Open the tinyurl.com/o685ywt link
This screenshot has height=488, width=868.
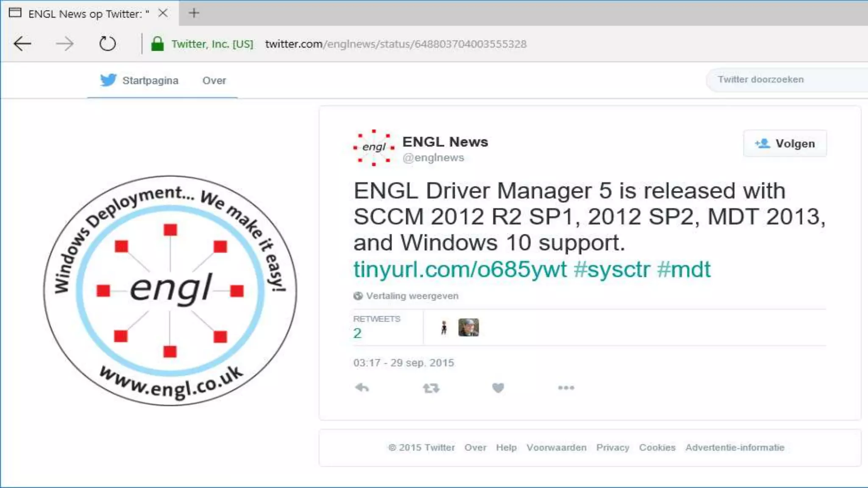click(460, 269)
